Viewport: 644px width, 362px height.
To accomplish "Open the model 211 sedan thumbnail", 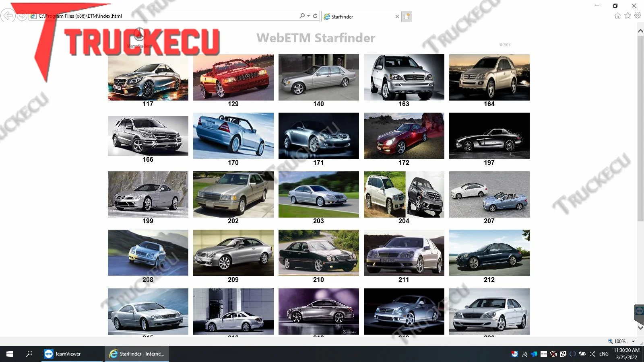I will pos(404,253).
